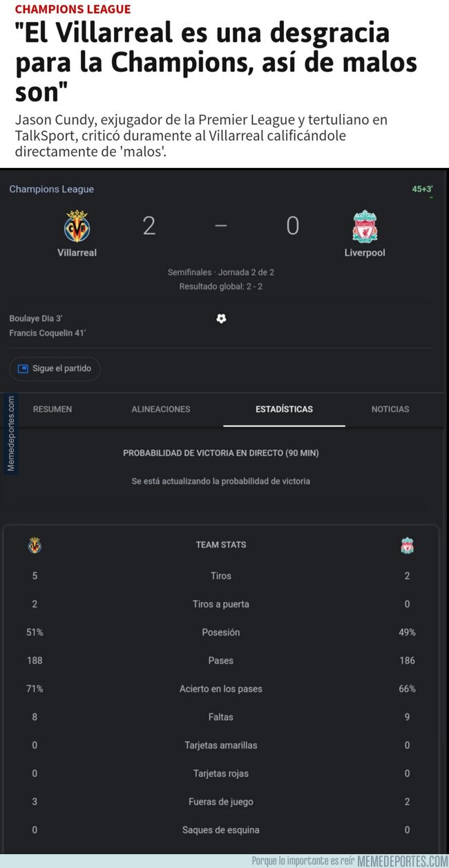Open the Villarreal desgracia headline article
This screenshot has width=449, height=868.
click(x=216, y=62)
